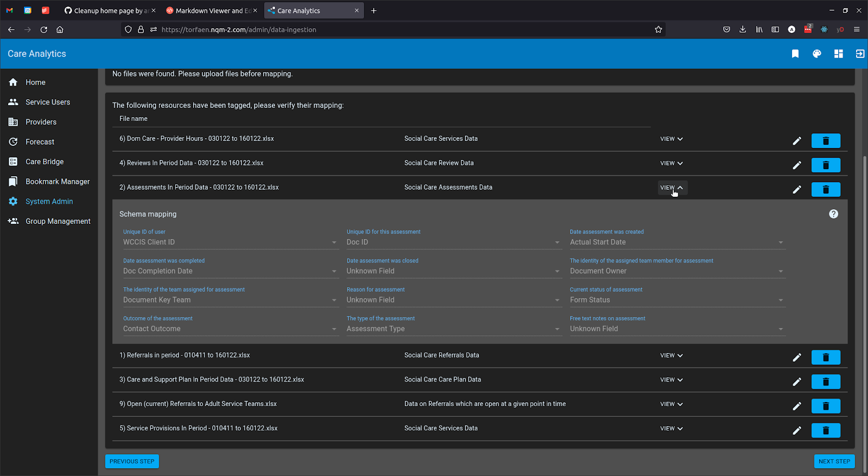Open the Reason for assessment dropdown
The height and width of the screenshot is (476, 868).
click(x=454, y=300)
